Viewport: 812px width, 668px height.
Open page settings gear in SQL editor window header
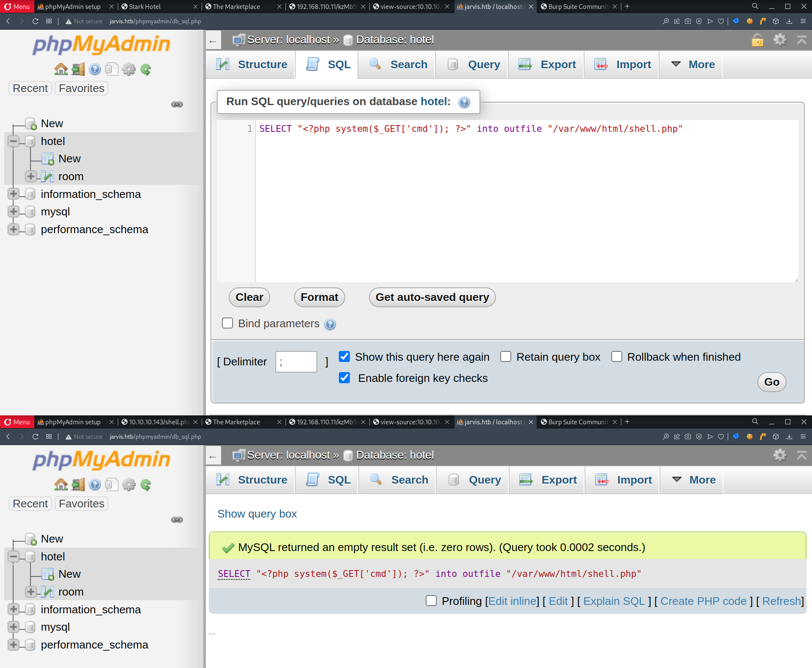[780, 40]
